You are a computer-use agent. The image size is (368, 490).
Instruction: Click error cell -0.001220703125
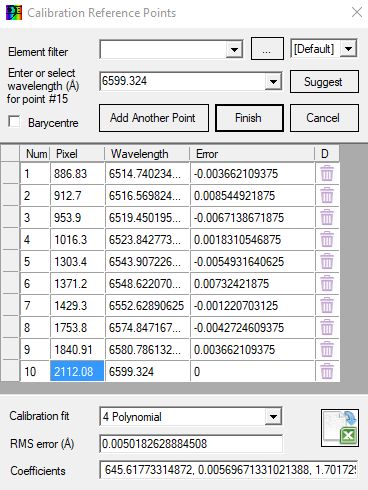pyautogui.click(x=252, y=305)
